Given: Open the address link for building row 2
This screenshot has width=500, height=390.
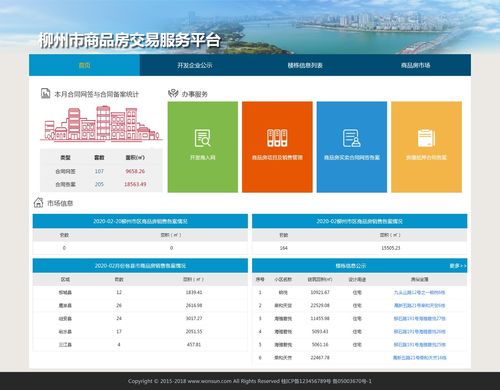Looking at the screenshot, I should (419, 305).
